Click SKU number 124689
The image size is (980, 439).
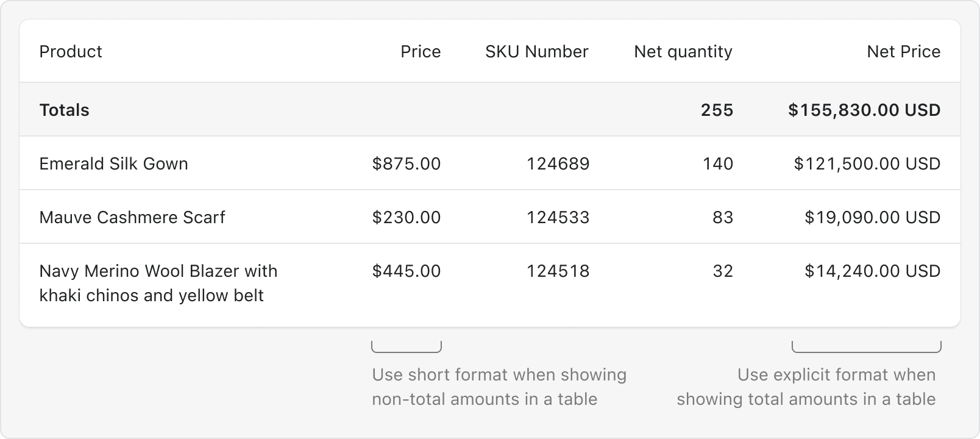click(x=558, y=163)
